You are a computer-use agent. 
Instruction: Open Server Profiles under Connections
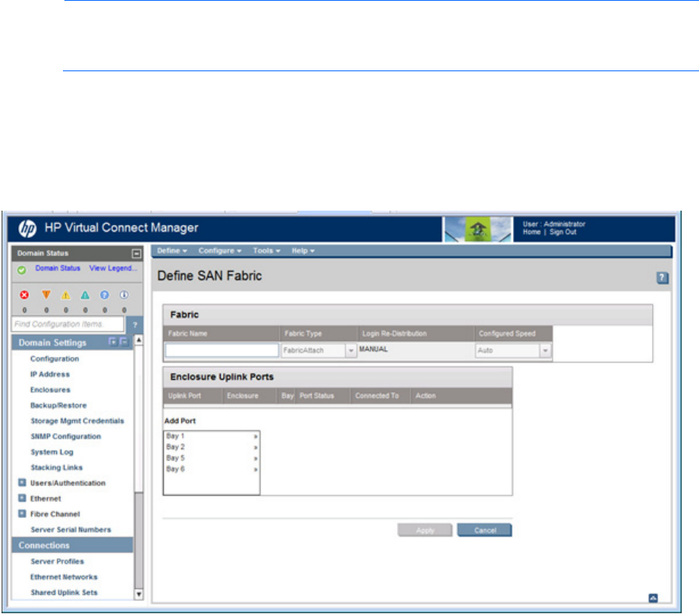pos(57,561)
